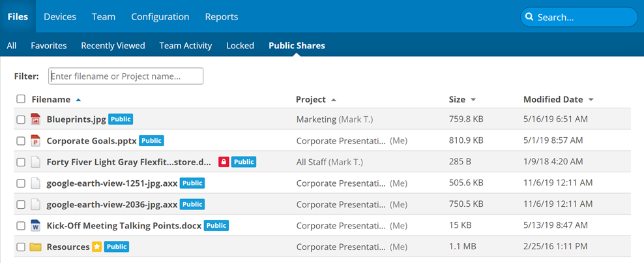Select the checkbox for google-earth-view-1251-jpg.axx
Viewport: 644px width, 263px height.
coord(21,183)
